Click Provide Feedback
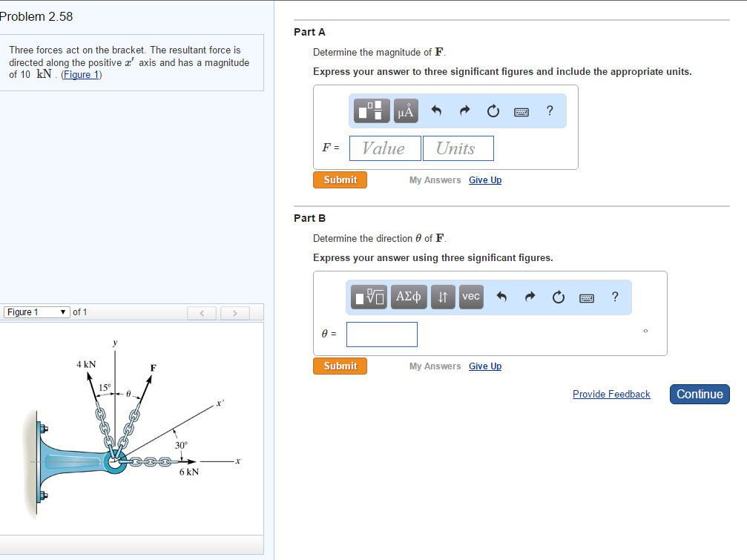Viewport: 747px width, 560px height. pos(611,394)
